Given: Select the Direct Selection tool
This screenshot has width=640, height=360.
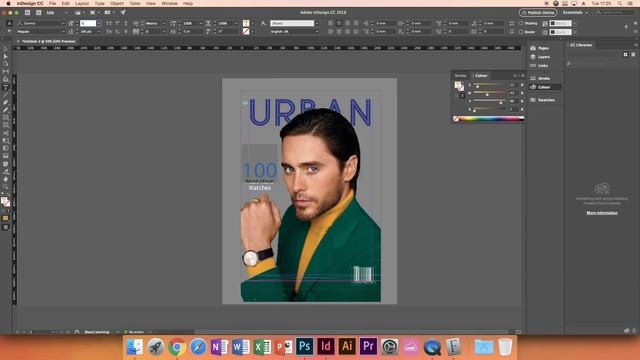Looking at the screenshot, I should pos(5,57).
